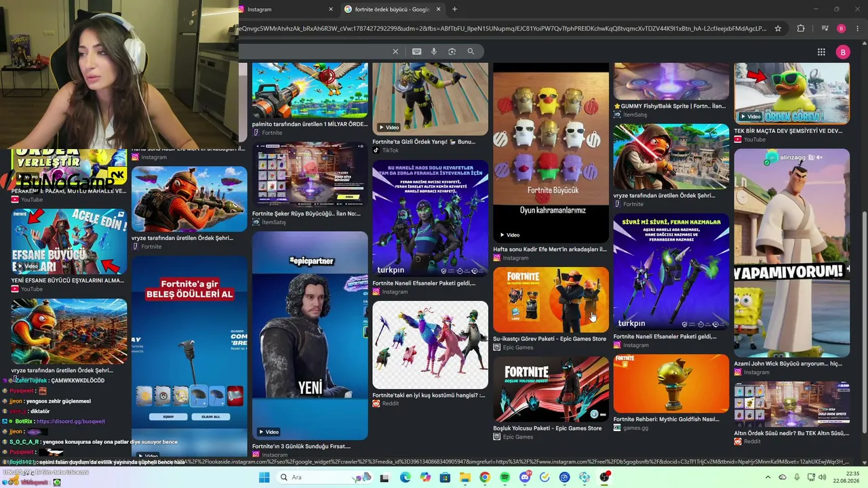868x488 pixels.
Task: Open the Google apps grid
Action: pos(821,52)
